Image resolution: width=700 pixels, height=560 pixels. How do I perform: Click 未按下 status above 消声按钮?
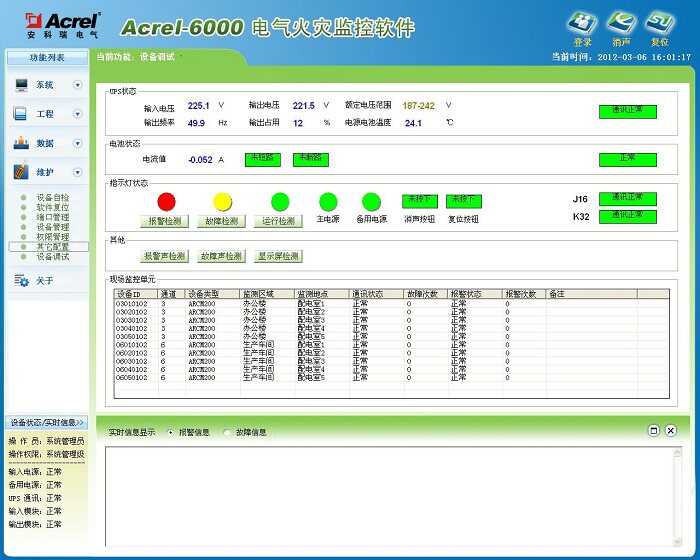[x=420, y=201]
